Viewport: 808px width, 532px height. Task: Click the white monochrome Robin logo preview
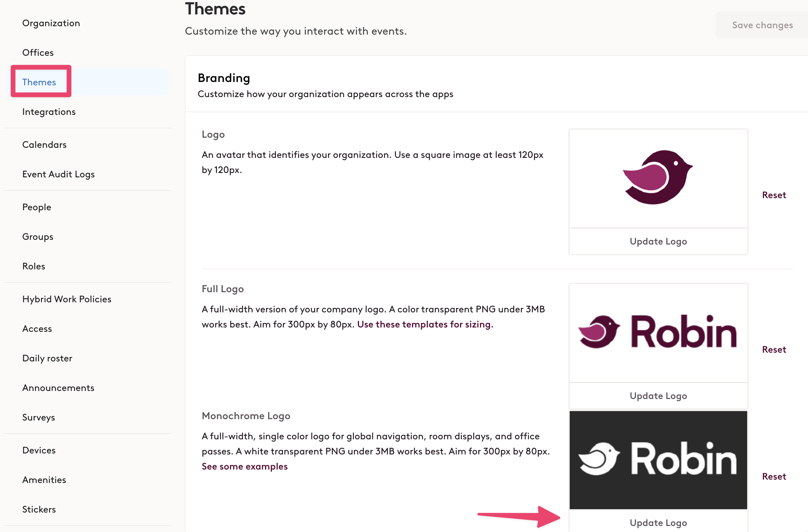click(x=658, y=460)
